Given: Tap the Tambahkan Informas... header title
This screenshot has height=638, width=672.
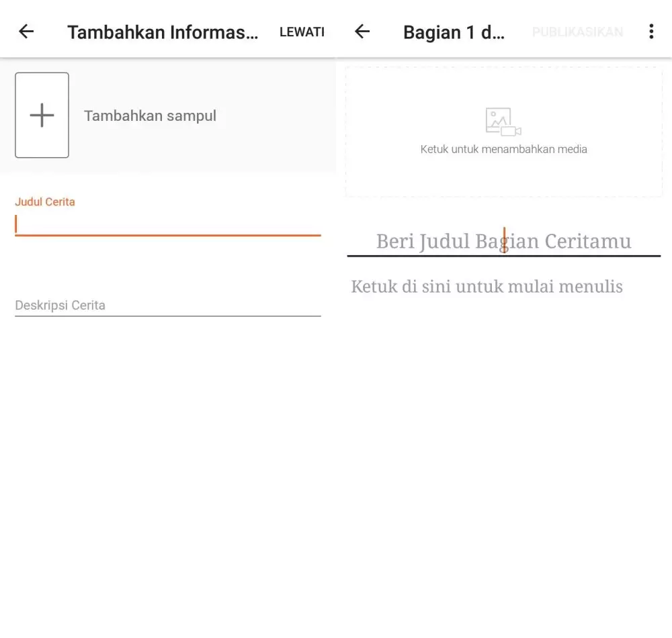Looking at the screenshot, I should tap(162, 32).
